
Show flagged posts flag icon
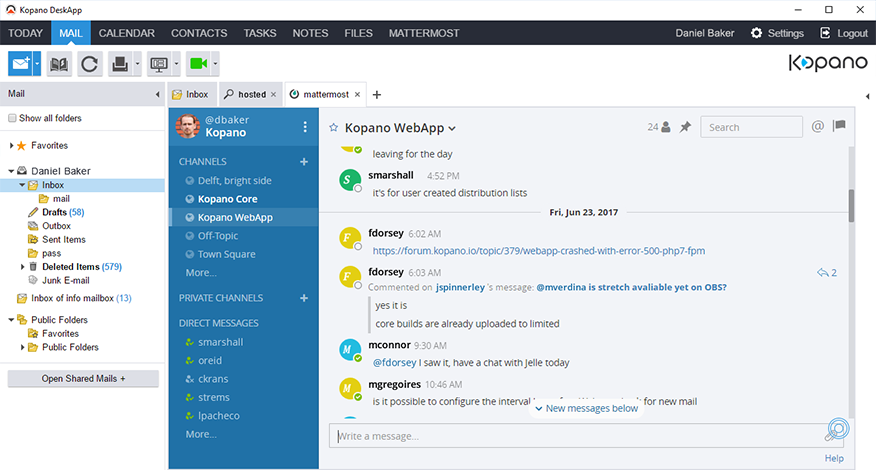(x=839, y=126)
